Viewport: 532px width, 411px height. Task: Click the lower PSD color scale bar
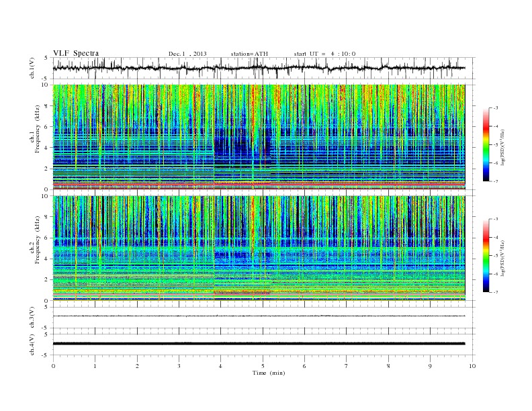click(486, 256)
